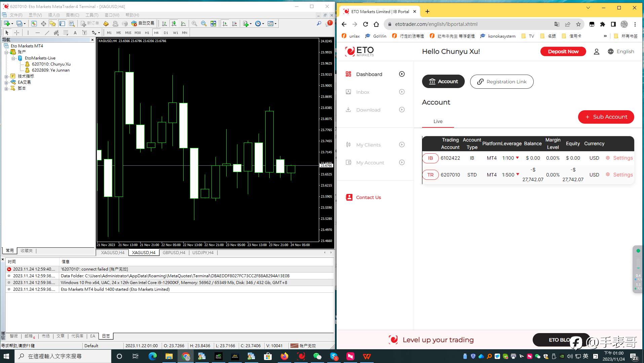Screen dimensions: 644x363
Task: Set timeframe to D1
Action: tap(166, 33)
